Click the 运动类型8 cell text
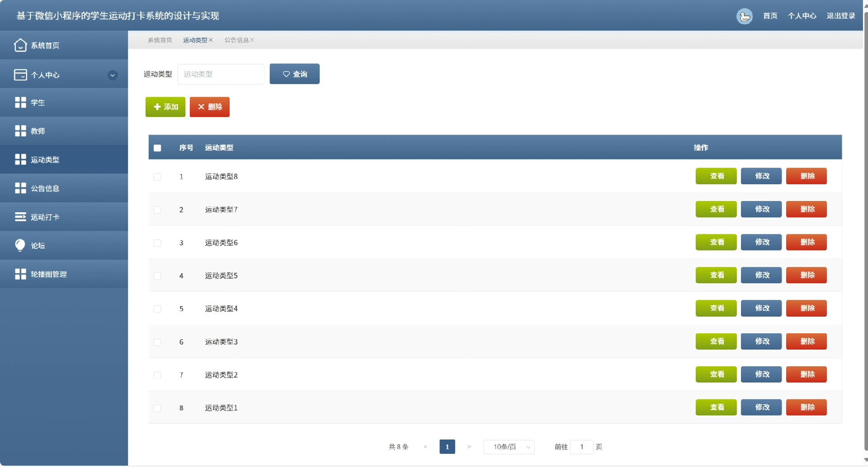This screenshot has width=868, height=467. click(221, 177)
